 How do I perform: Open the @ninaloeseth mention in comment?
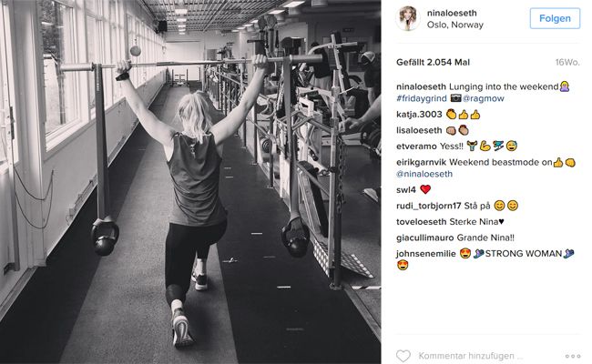(x=424, y=174)
